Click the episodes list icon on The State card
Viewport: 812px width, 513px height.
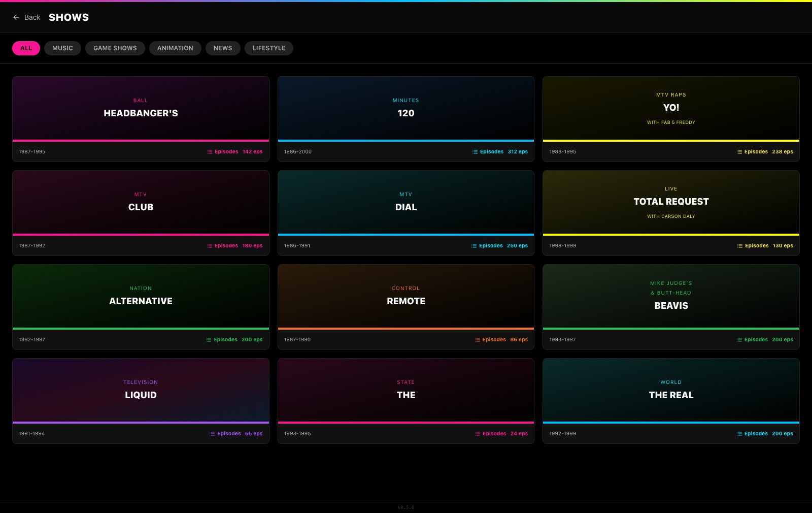(x=478, y=434)
